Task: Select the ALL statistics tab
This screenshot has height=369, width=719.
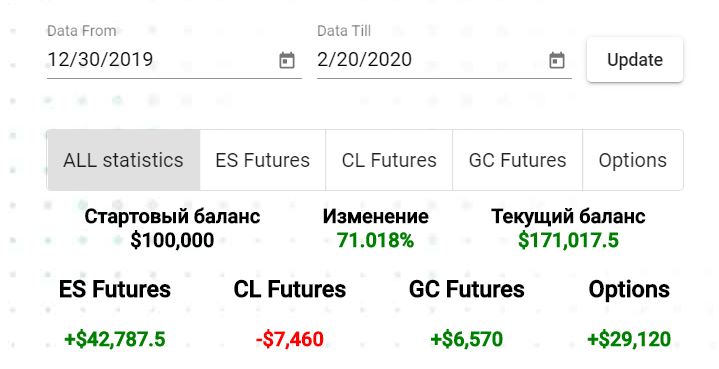Action: click(123, 160)
